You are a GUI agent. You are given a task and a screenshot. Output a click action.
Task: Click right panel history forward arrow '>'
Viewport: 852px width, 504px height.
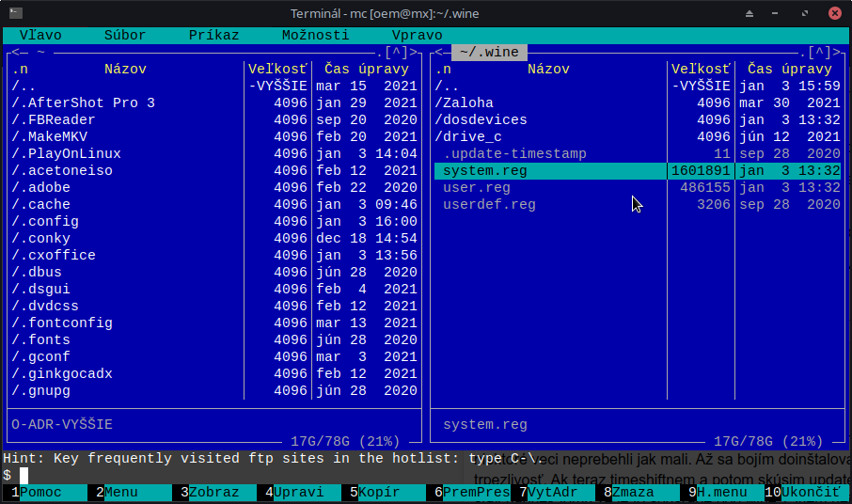[x=836, y=52]
